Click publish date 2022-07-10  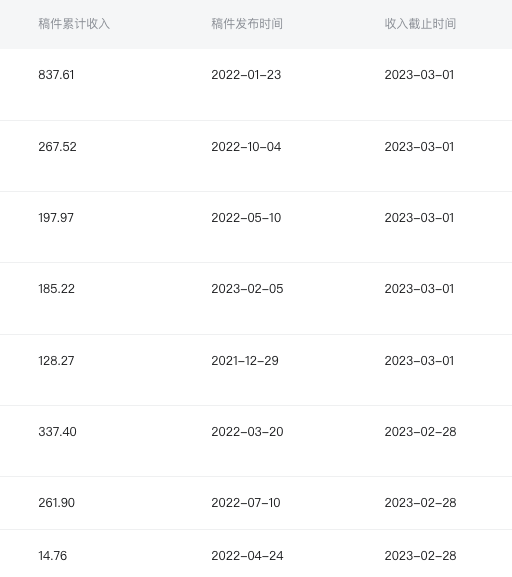[x=246, y=503]
